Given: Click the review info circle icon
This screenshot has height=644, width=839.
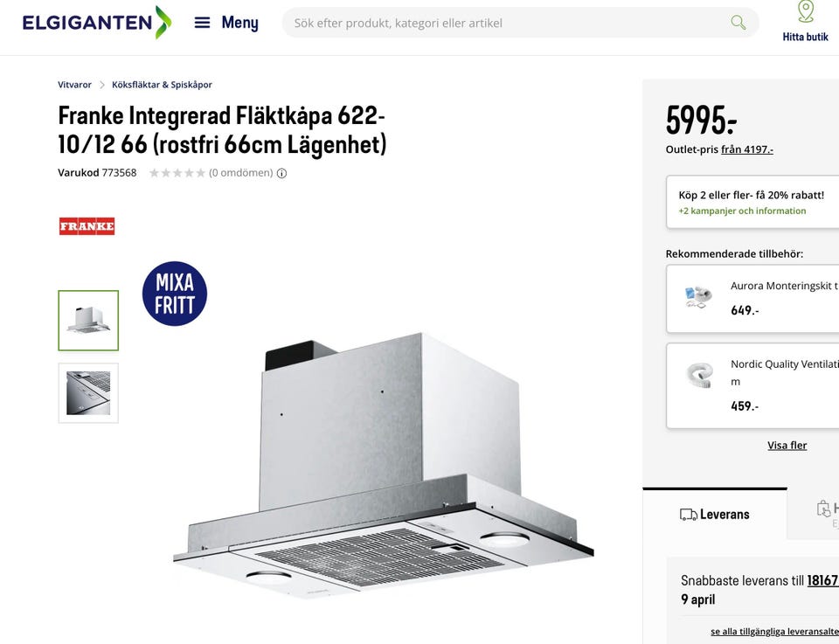Looking at the screenshot, I should (x=282, y=173).
